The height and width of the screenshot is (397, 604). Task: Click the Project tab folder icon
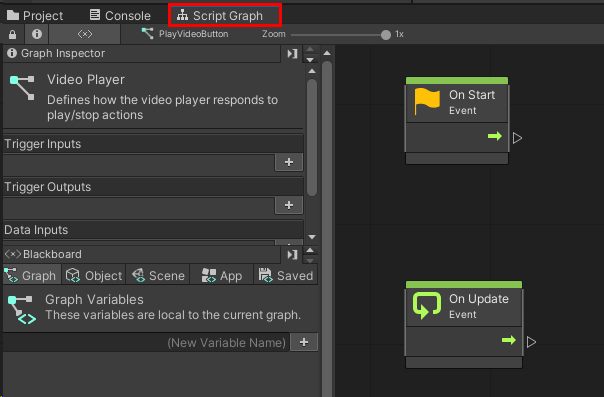13,15
